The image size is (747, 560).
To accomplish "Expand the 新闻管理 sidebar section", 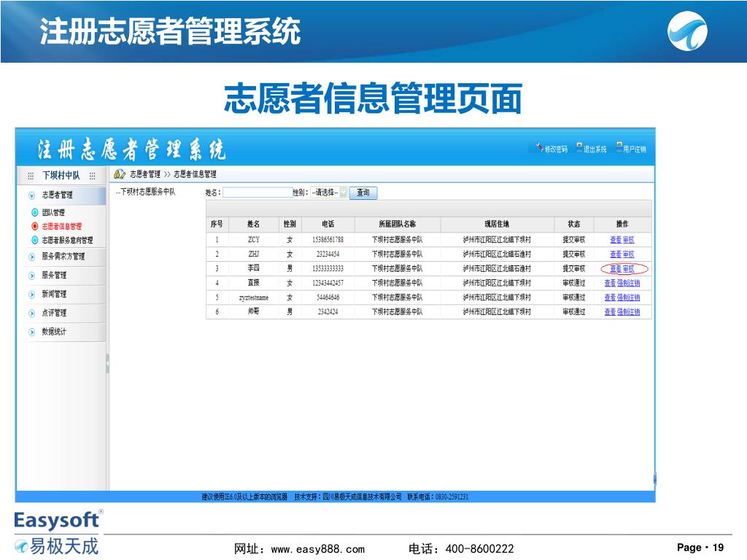I will (x=31, y=295).
